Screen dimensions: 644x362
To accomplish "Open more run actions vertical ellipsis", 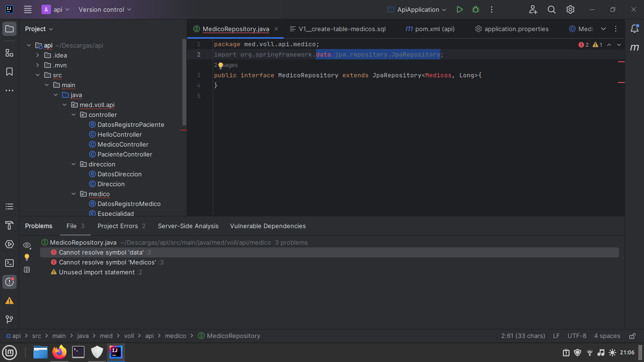I will (x=492, y=9).
